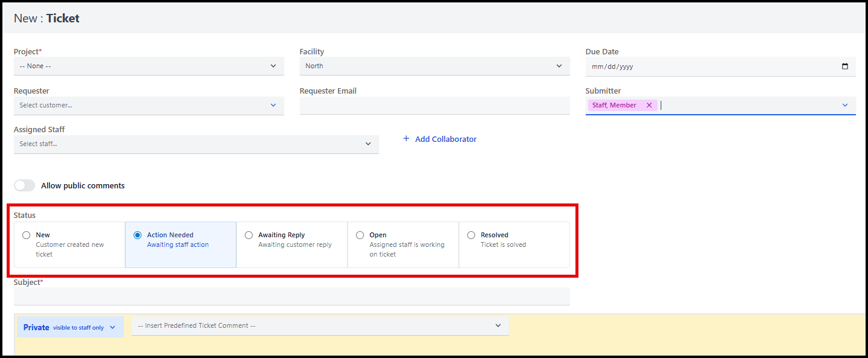Mark ticket status as Resolved

coord(471,235)
